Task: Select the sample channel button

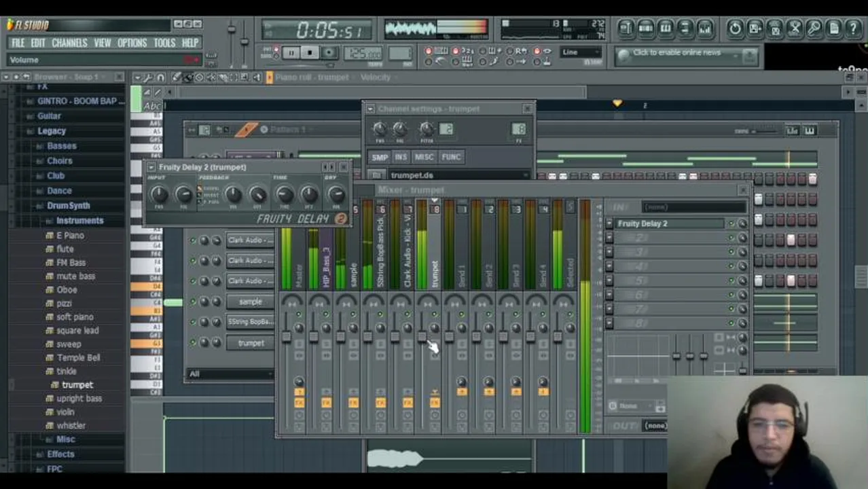Action: tap(251, 302)
